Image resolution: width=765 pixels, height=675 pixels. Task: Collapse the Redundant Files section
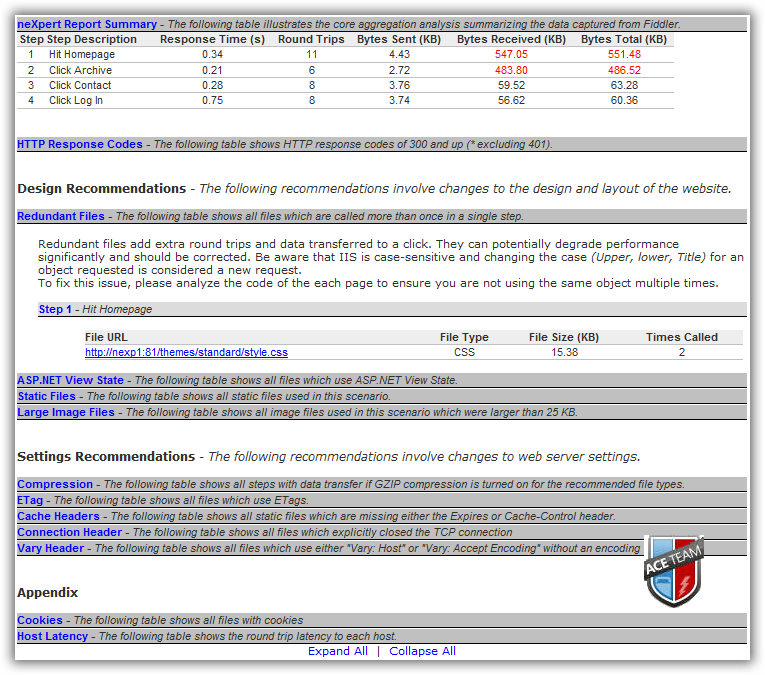click(60, 216)
